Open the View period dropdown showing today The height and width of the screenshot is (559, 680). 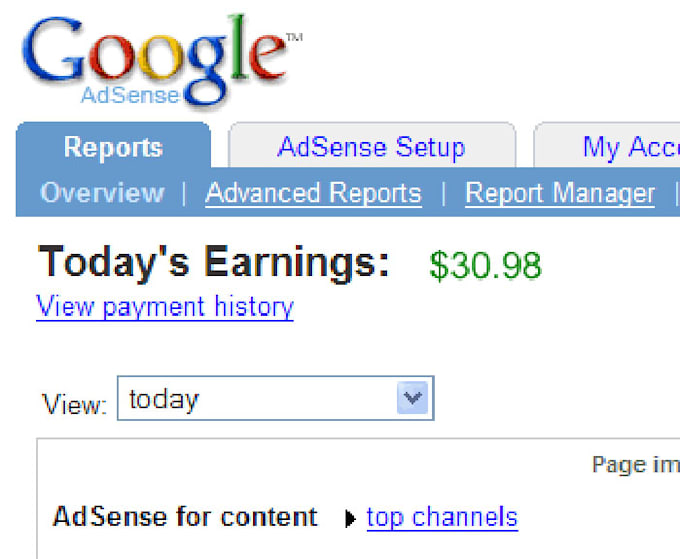point(260,399)
